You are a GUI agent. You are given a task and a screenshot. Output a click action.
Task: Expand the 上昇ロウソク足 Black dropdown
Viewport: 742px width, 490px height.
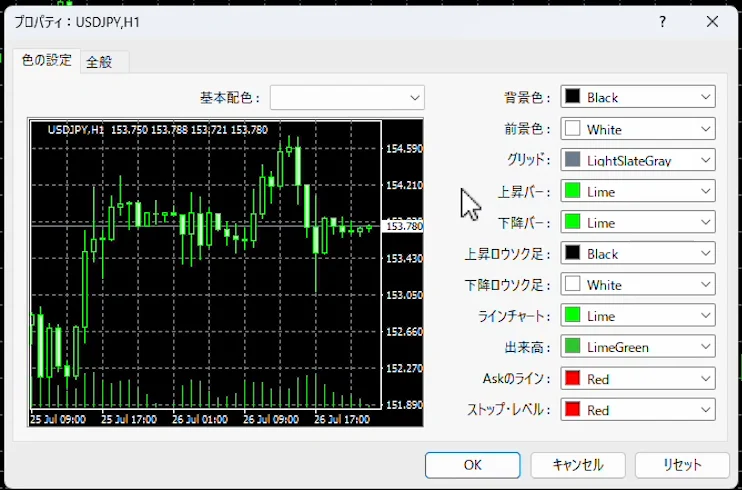[638, 253]
